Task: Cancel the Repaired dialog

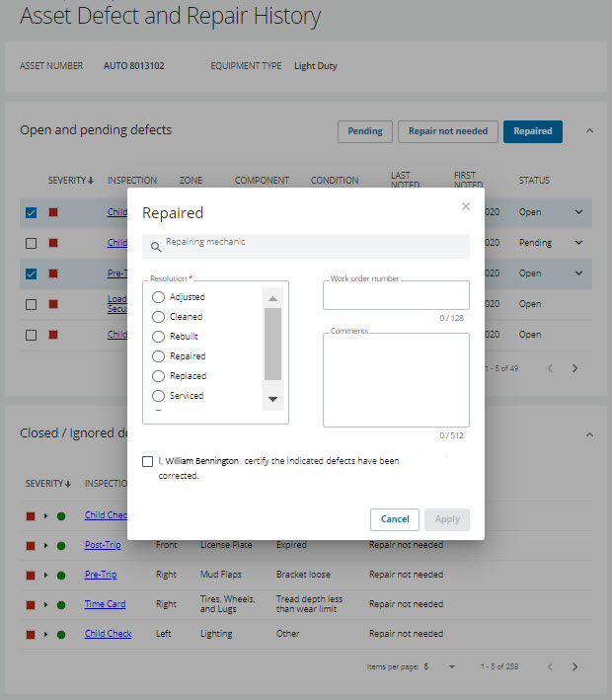Action: coord(395,519)
